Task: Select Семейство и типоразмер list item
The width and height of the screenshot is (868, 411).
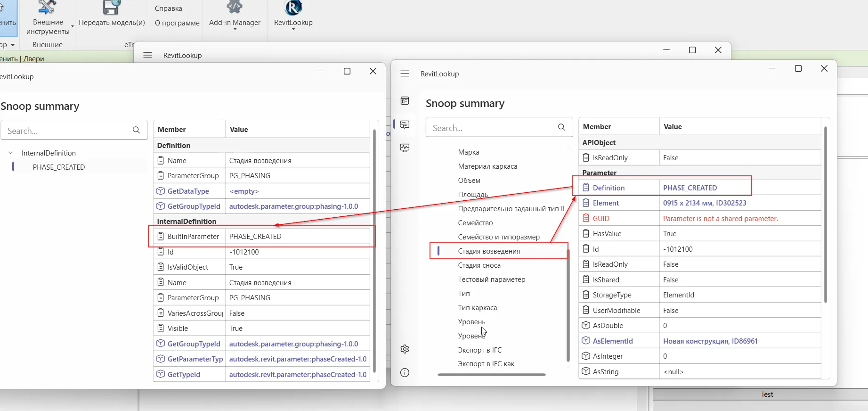Action: click(x=499, y=237)
